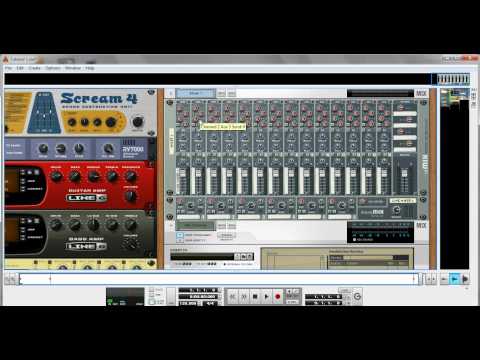This screenshot has width=480, height=360.
Task: Open the Help menu
Action: coord(90,68)
